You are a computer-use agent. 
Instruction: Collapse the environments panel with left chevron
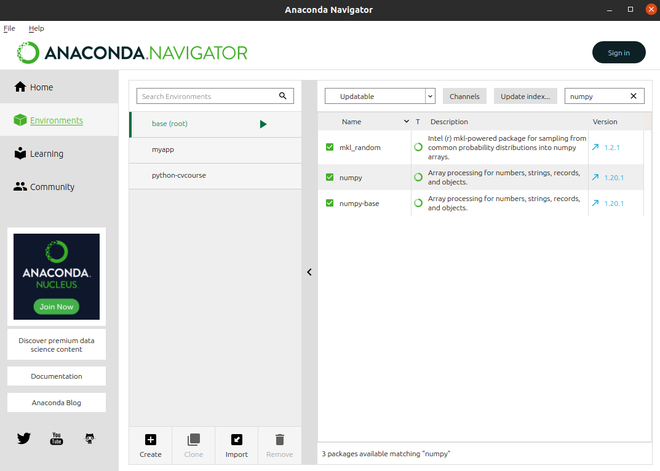point(309,272)
